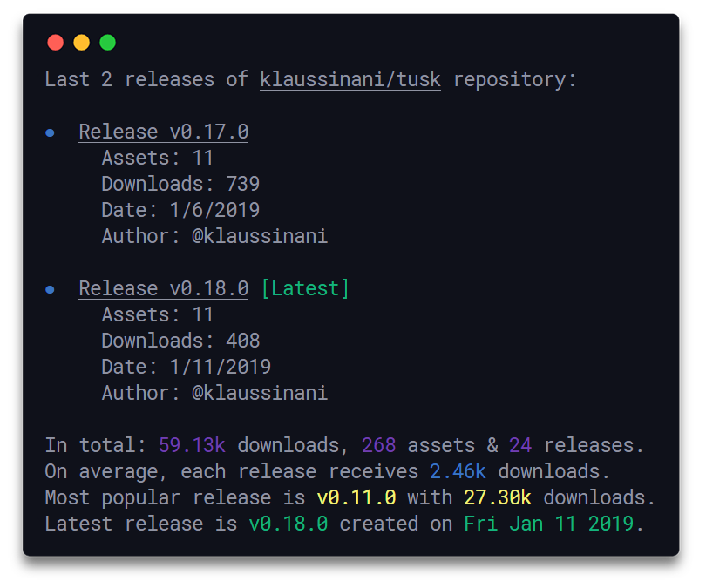The image size is (706, 588).
Task: Expand the Release v0.18.0 entry
Action: [163, 288]
